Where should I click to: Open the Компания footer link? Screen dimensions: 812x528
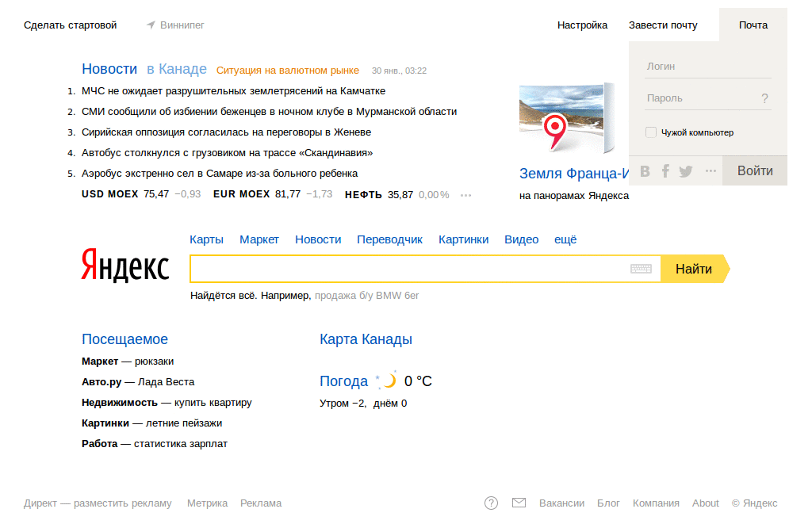pyautogui.click(x=656, y=503)
